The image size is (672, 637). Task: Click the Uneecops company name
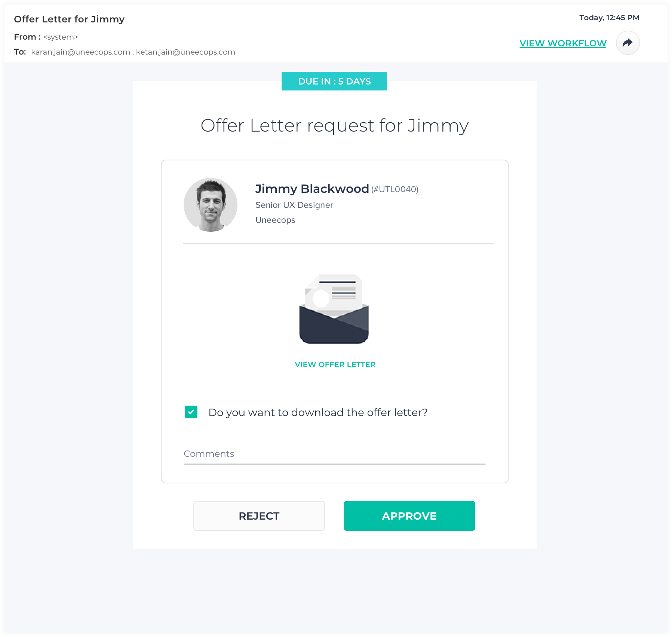tap(275, 220)
